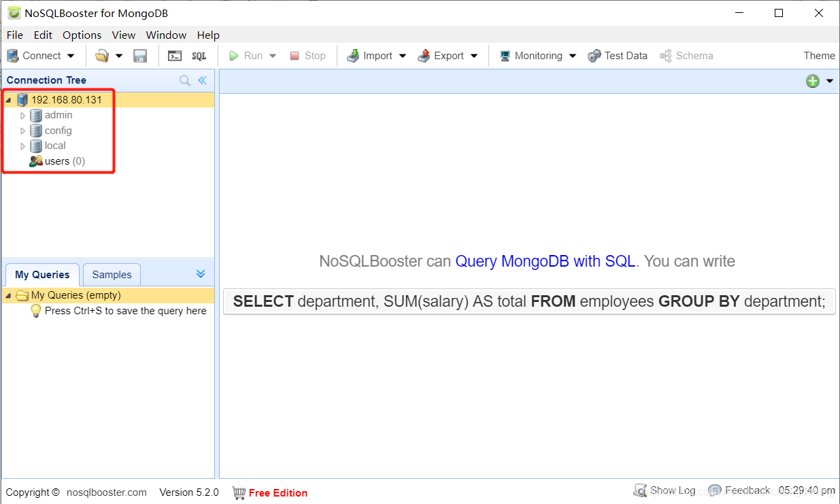Expand the Export dropdown arrow
The image size is (840, 504).
(474, 56)
